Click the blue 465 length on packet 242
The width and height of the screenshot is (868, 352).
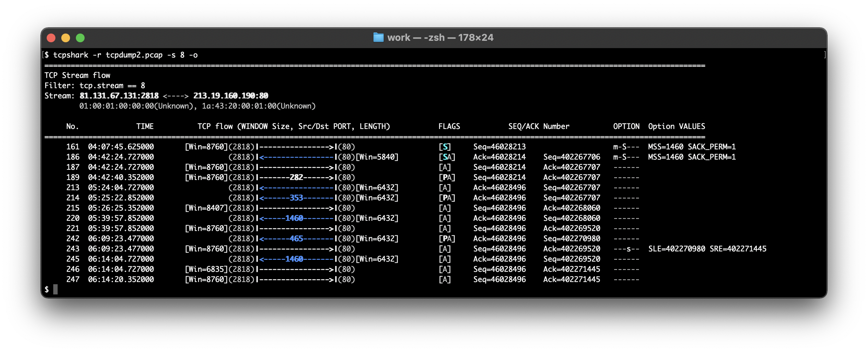tap(297, 239)
